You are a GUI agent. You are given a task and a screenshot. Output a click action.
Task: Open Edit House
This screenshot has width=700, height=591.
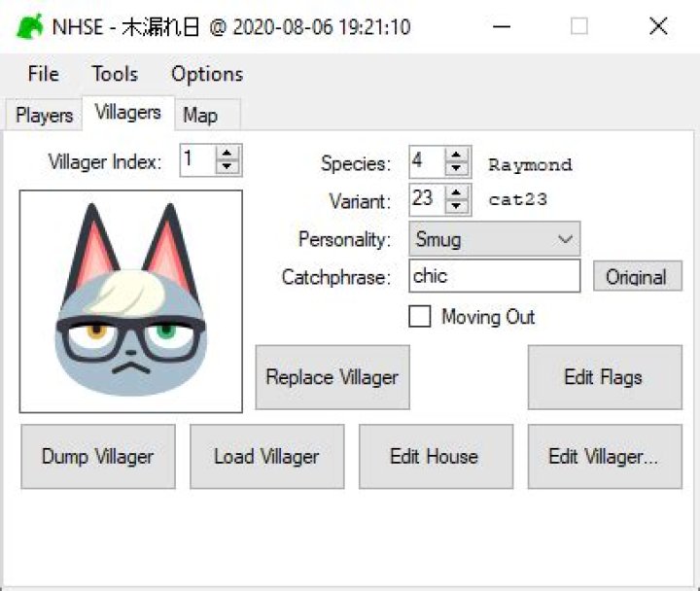[x=437, y=457]
